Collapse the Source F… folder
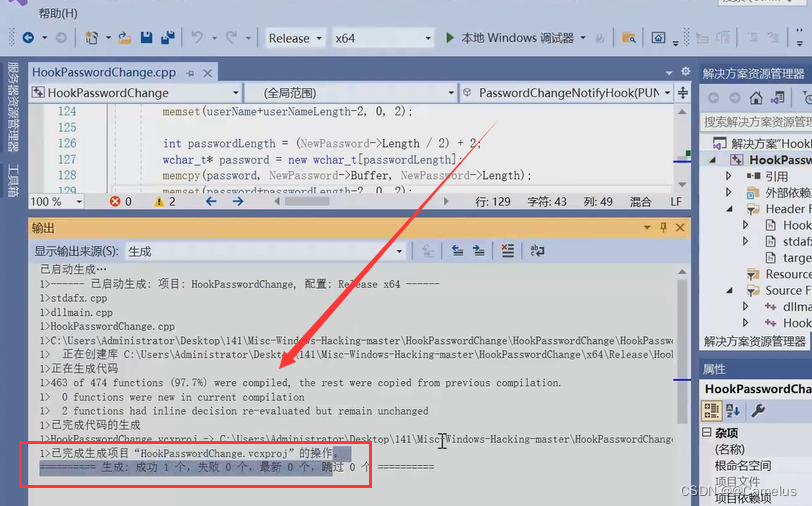The width and height of the screenshot is (812, 506). [729, 291]
